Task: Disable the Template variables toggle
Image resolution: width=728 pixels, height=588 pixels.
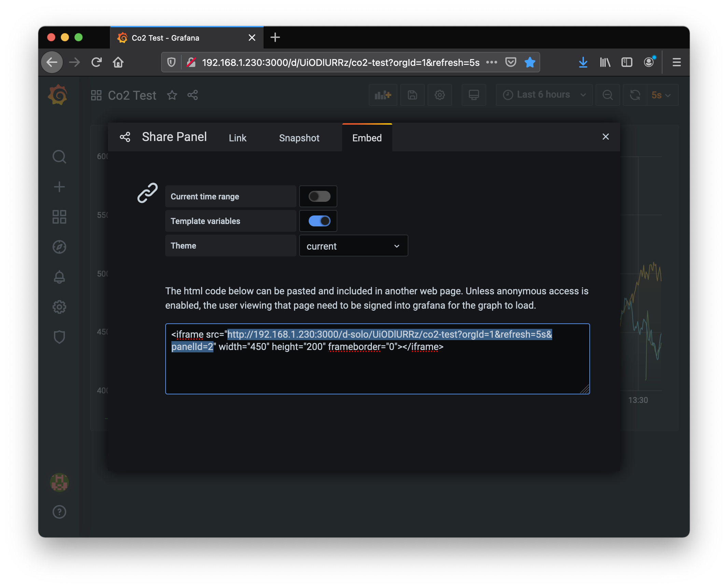Action: [x=319, y=221]
